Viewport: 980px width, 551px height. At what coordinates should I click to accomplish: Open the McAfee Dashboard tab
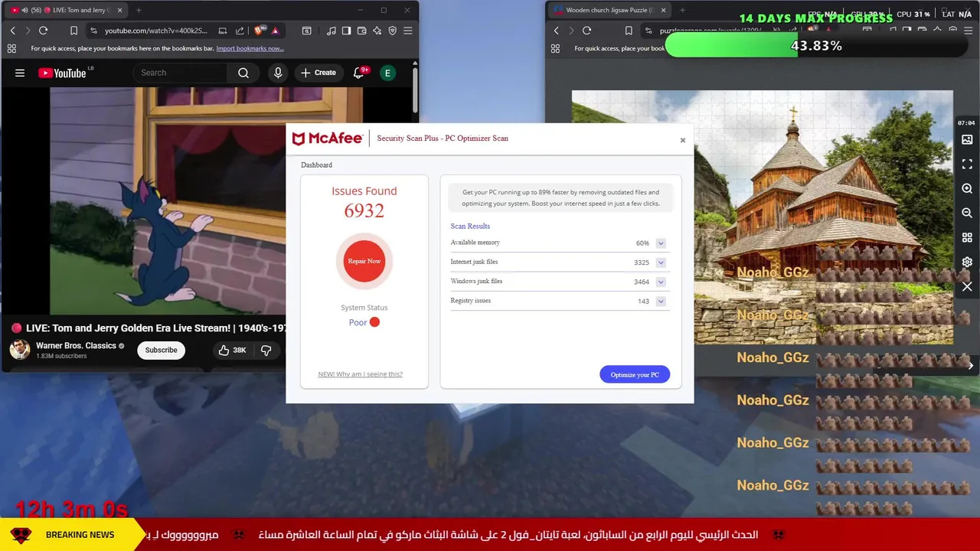[x=316, y=165]
